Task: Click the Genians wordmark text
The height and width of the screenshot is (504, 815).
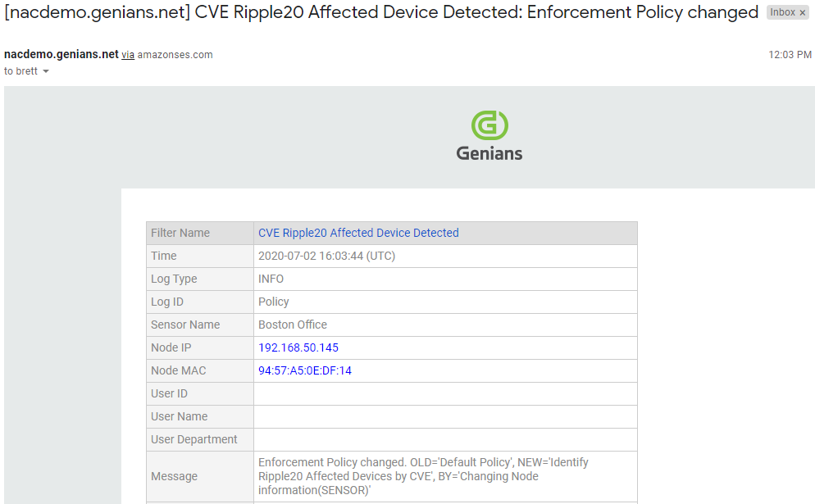Action: coord(489,152)
